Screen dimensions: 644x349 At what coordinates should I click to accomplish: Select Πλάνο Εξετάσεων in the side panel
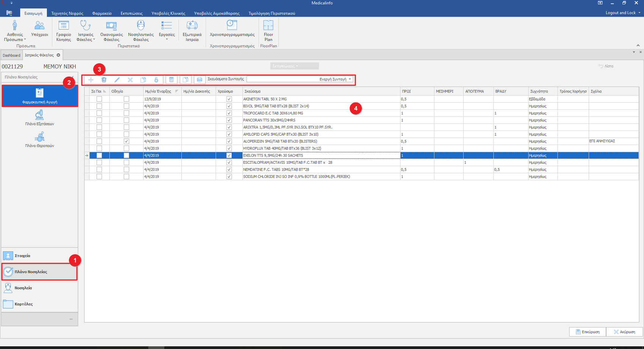coord(39,118)
